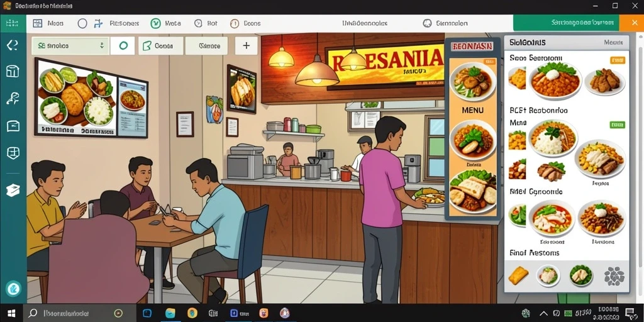Toggle the empty radio circle in top toolbar

point(82,23)
